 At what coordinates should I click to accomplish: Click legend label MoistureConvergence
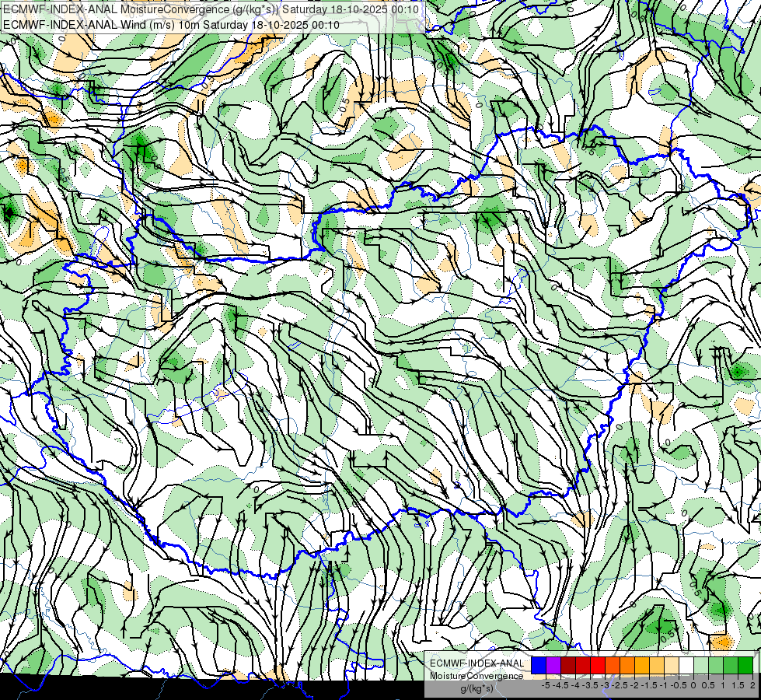click(x=476, y=676)
